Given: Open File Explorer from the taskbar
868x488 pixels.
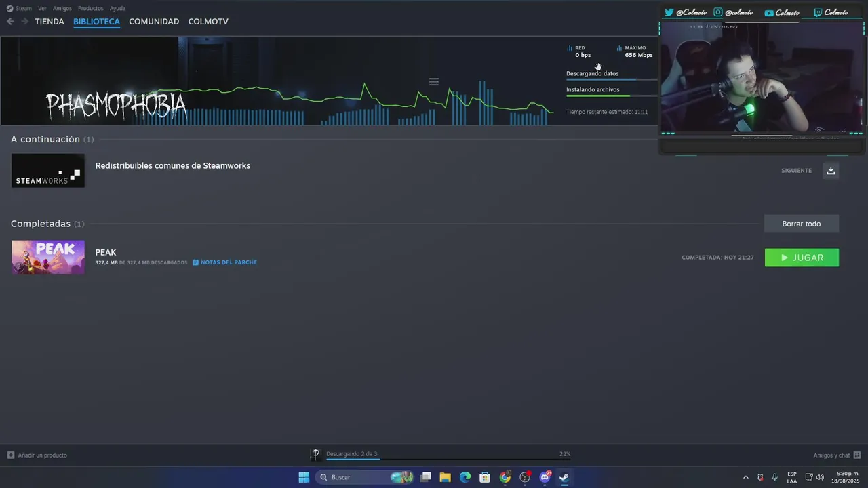Looking at the screenshot, I should [x=446, y=477].
